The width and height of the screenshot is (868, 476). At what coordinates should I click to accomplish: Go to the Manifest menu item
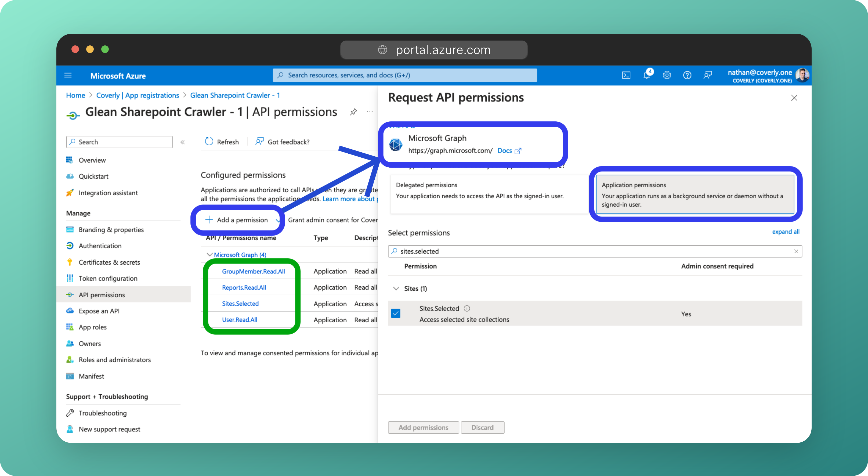[x=91, y=376]
